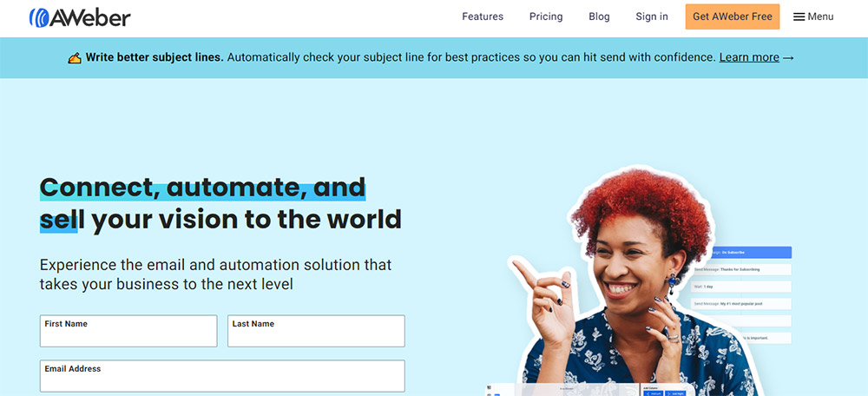Click Sign in
868x396 pixels.
pyautogui.click(x=652, y=16)
